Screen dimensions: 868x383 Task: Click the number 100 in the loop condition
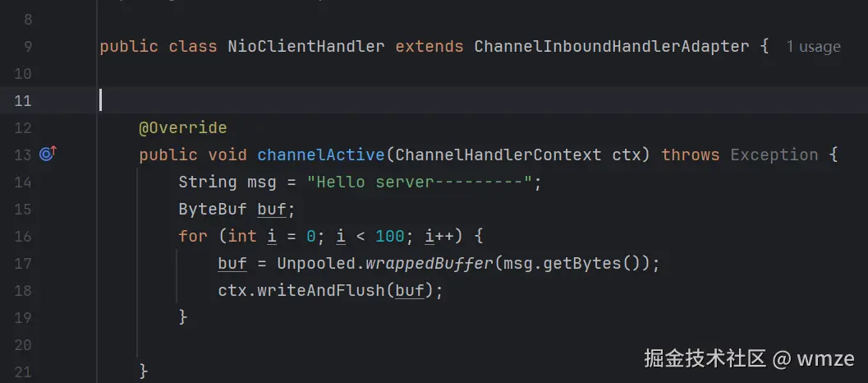pyautogui.click(x=390, y=236)
